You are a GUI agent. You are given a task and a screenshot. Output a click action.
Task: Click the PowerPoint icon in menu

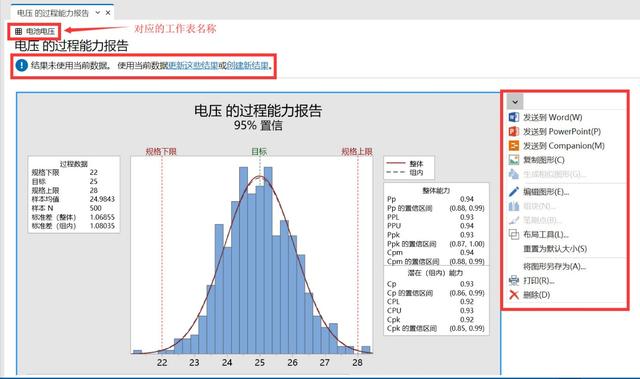[513, 131]
